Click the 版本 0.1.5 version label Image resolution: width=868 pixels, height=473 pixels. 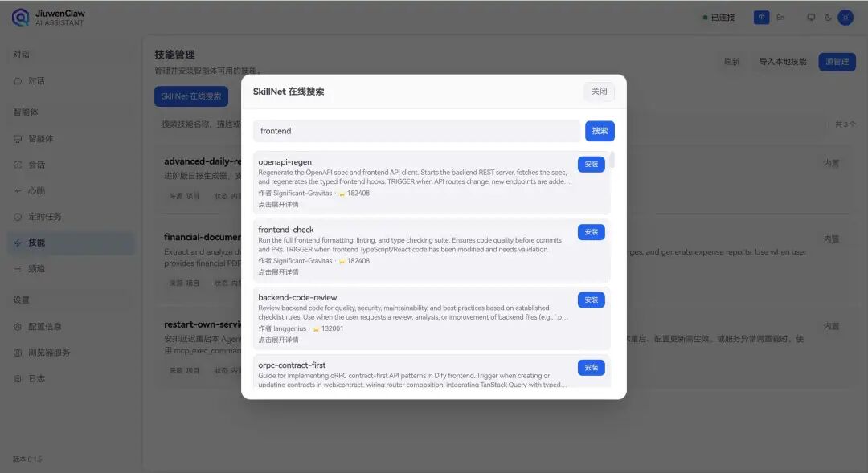(x=27, y=459)
